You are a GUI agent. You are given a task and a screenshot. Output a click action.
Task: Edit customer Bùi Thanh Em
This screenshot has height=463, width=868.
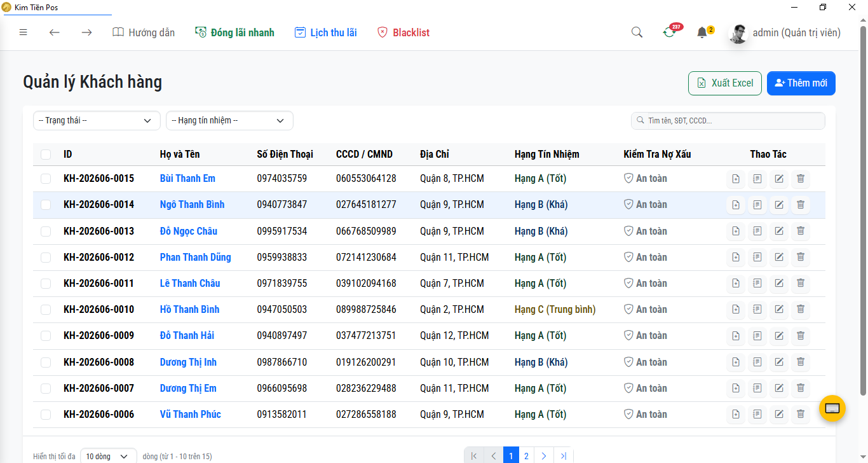pyautogui.click(x=779, y=179)
